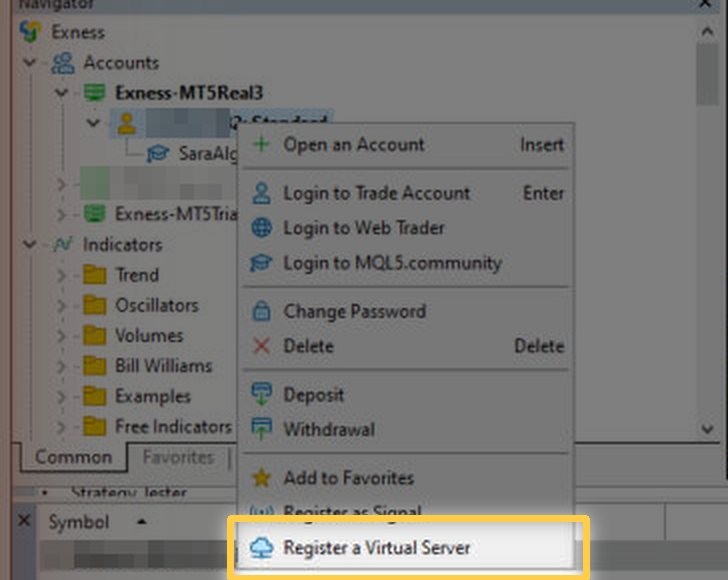
Task: Select the Exness root tree item
Action: [78, 33]
